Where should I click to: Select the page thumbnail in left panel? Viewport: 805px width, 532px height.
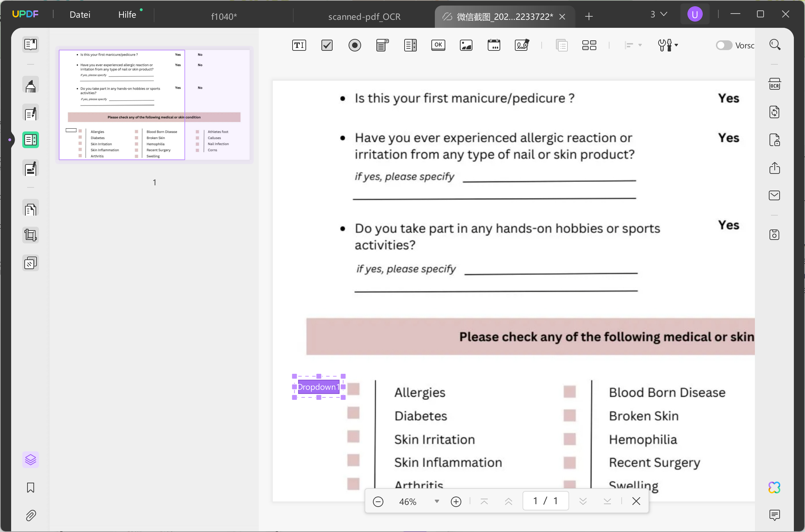[154, 104]
